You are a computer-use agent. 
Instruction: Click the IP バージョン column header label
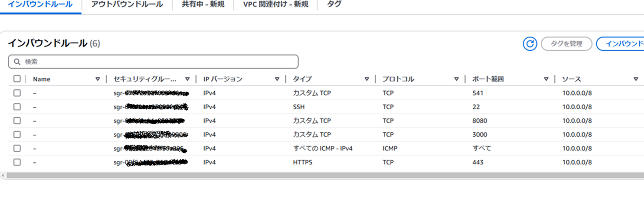click(x=223, y=79)
